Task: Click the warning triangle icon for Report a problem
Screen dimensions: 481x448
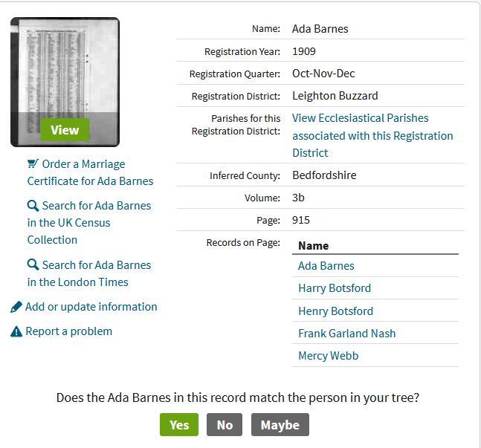Action: click(x=16, y=332)
